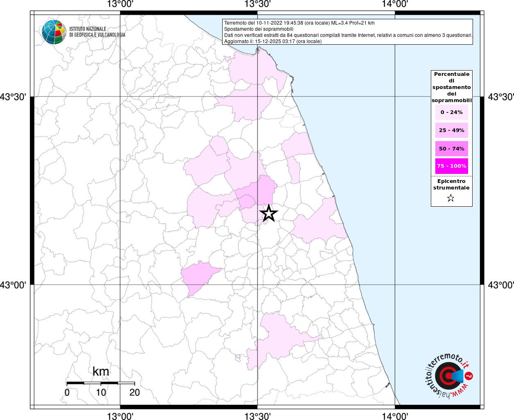Select the 0 - 24% legend swatch
The height and width of the screenshot is (420, 514).
click(x=451, y=112)
